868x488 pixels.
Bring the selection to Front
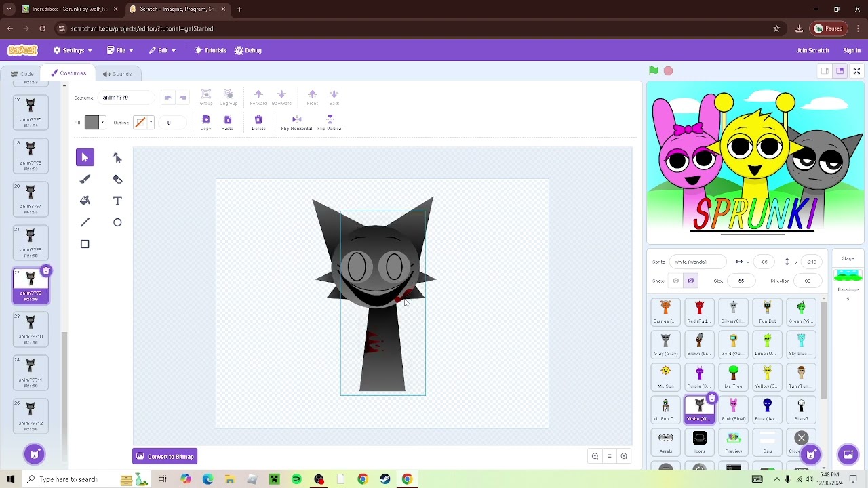(x=312, y=98)
